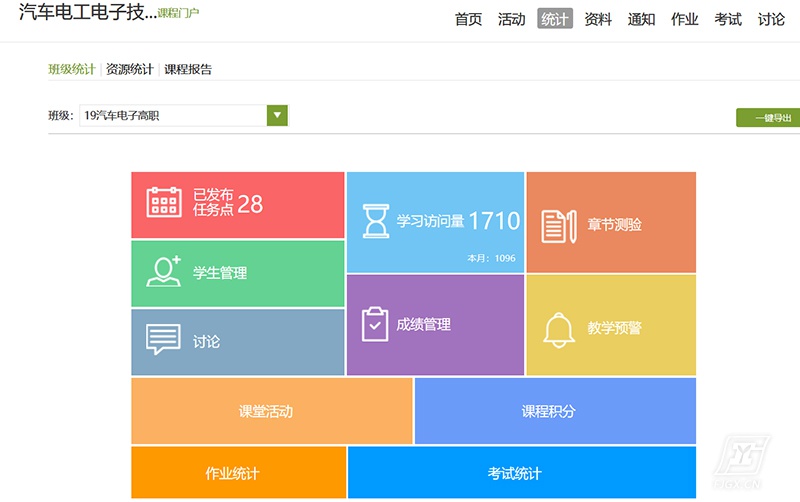Viewport: 800px width, 502px height.
Task: Go to 首页 in the top navigation
Action: (x=468, y=19)
